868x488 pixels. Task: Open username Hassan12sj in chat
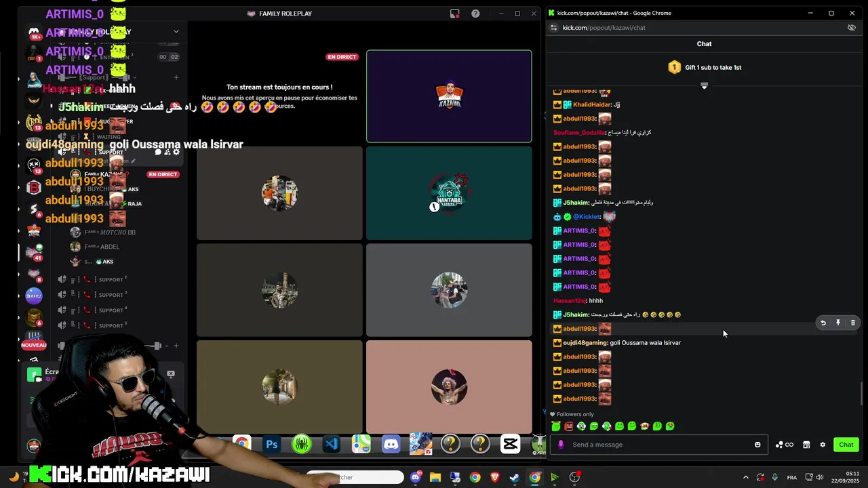569,301
